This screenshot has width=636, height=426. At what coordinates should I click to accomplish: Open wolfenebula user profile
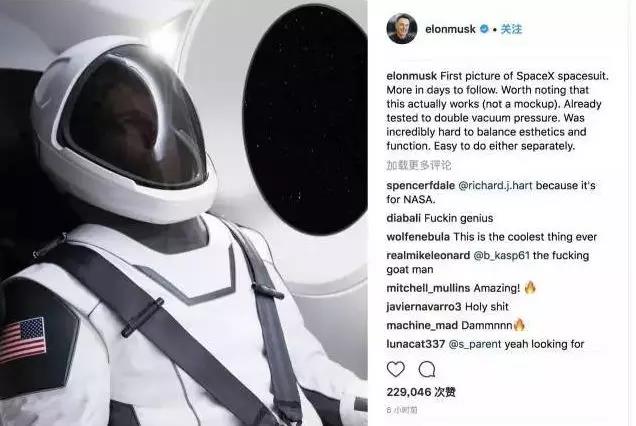tap(418, 237)
